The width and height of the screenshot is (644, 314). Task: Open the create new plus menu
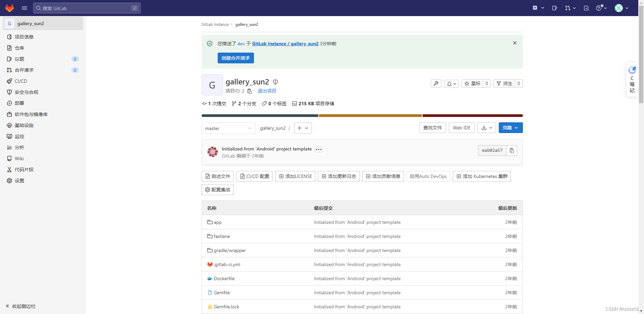538,8
